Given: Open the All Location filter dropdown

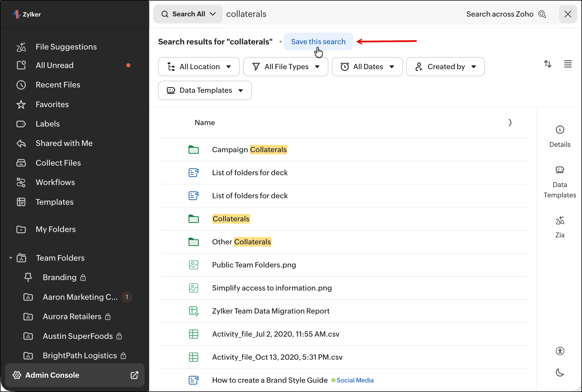Looking at the screenshot, I should coord(199,67).
